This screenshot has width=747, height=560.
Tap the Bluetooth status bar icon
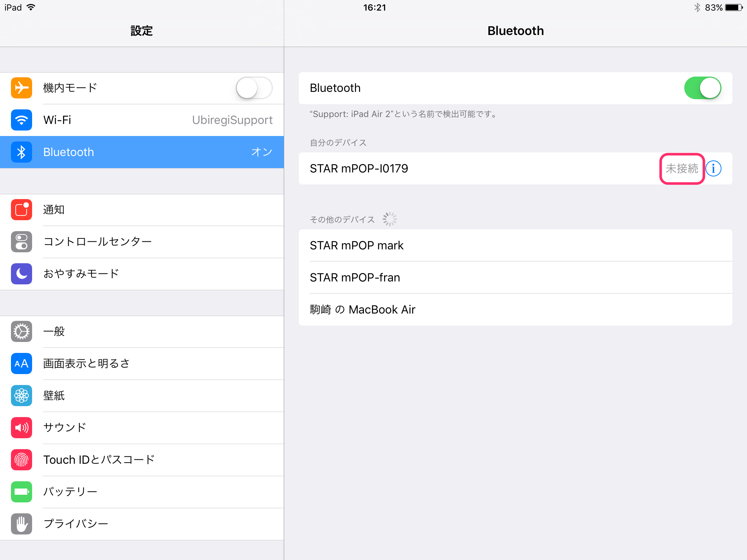[x=697, y=8]
